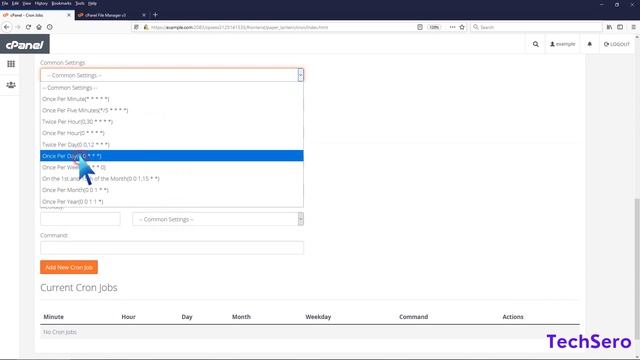Open the user manager people icon in sidebar
Screen dimensions: 640x360
[x=11, y=85]
